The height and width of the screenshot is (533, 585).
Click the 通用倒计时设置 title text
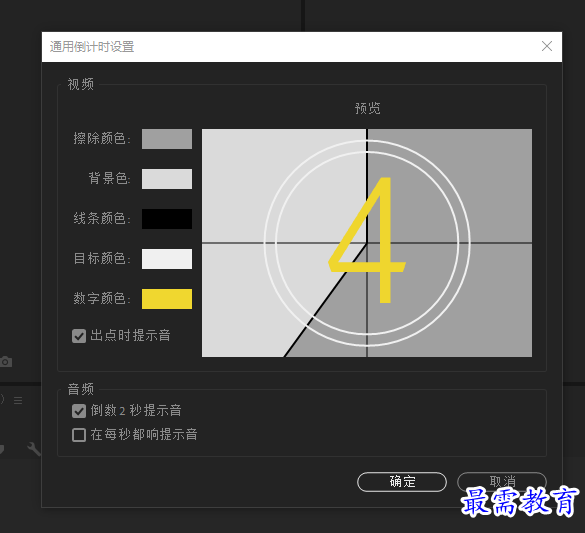click(x=92, y=47)
